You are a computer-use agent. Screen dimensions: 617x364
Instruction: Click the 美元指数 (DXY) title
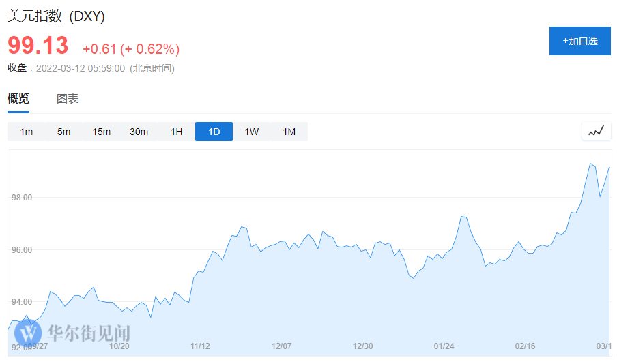(56, 16)
